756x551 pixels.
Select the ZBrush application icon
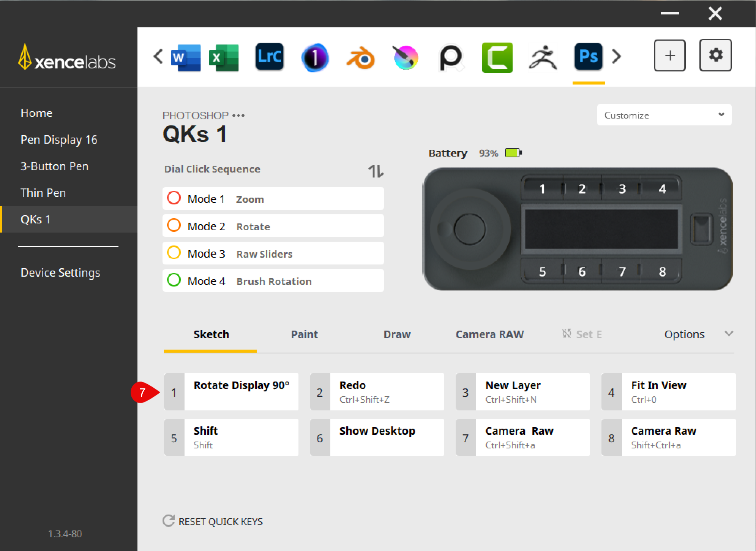point(543,57)
